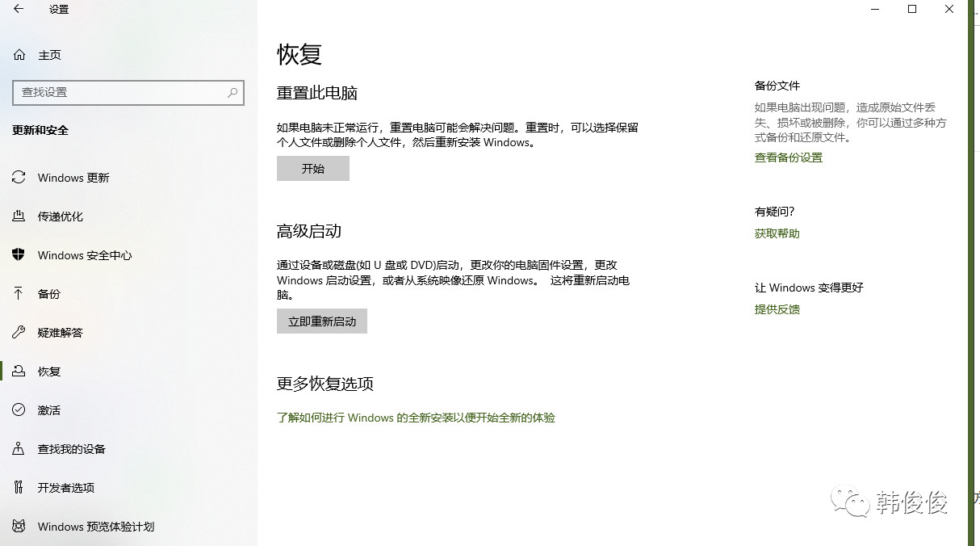Click the back arrow

click(17, 9)
